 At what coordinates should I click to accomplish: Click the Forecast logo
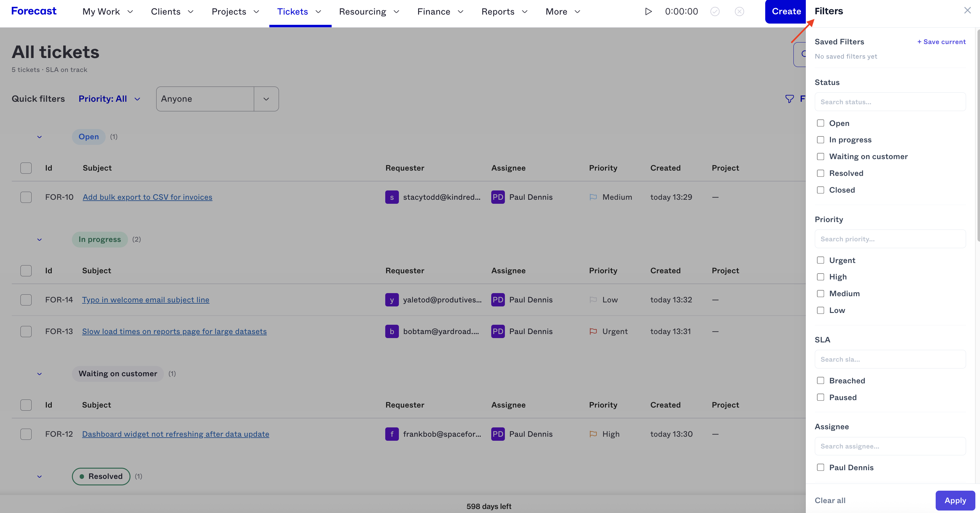click(33, 11)
